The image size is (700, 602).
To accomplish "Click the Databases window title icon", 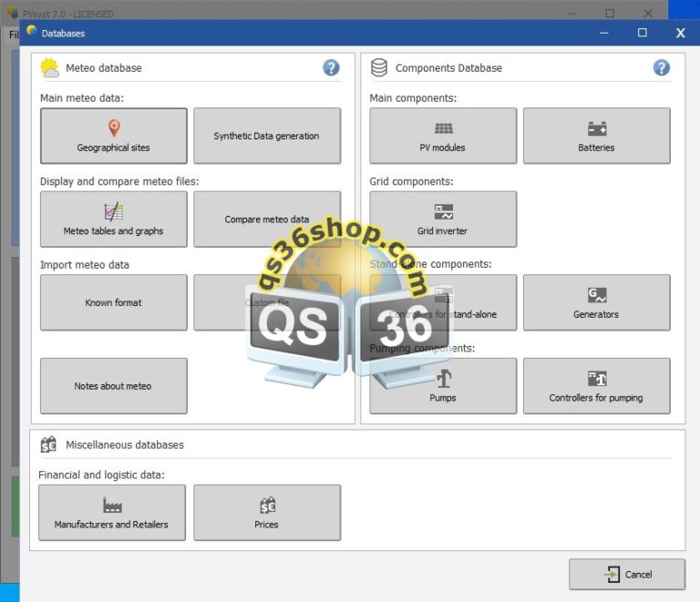I will point(31,30).
